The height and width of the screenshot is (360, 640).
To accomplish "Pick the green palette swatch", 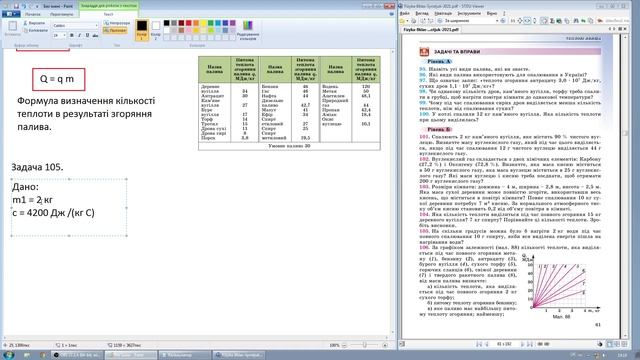I will click(211, 23).
